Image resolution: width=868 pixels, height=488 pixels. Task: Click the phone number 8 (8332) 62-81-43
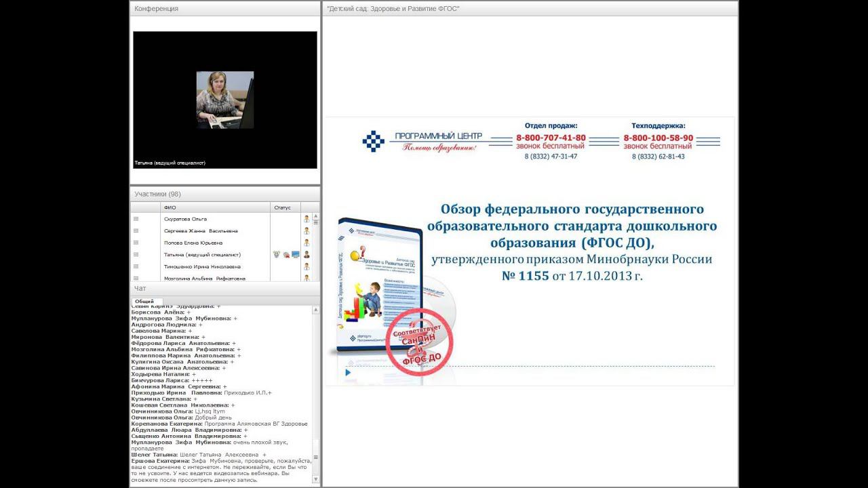658,157
